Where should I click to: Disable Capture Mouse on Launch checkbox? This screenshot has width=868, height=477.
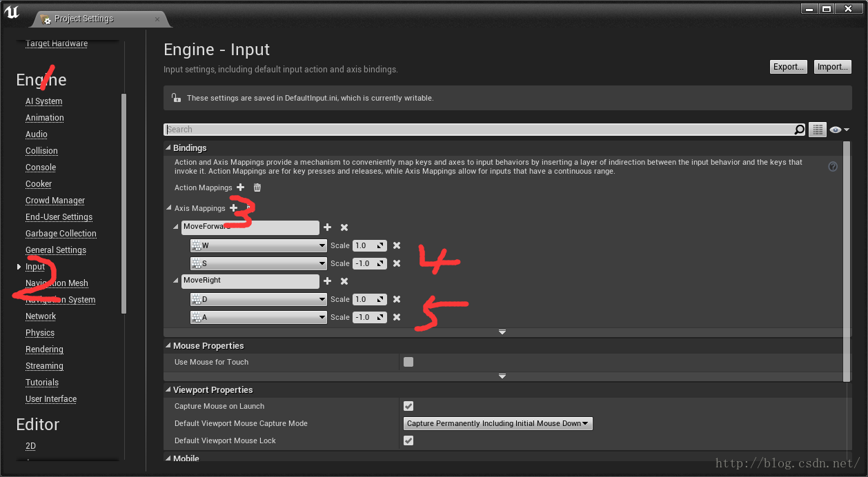click(x=408, y=406)
